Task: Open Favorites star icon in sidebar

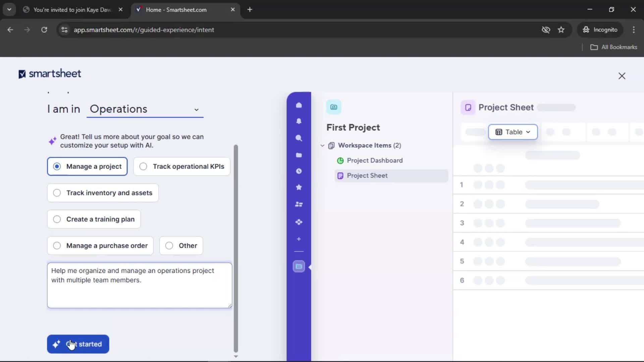Action: pyautogui.click(x=299, y=187)
